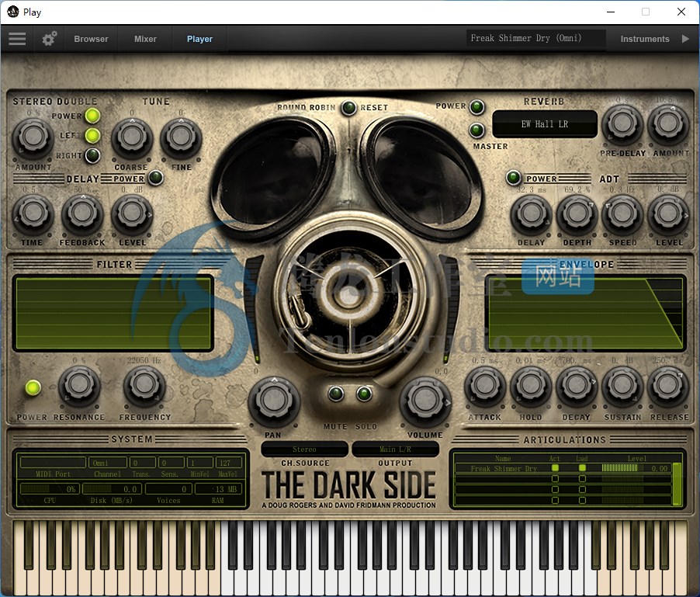
Task: Click the MIDI Port field
Action: pyautogui.click(x=53, y=463)
